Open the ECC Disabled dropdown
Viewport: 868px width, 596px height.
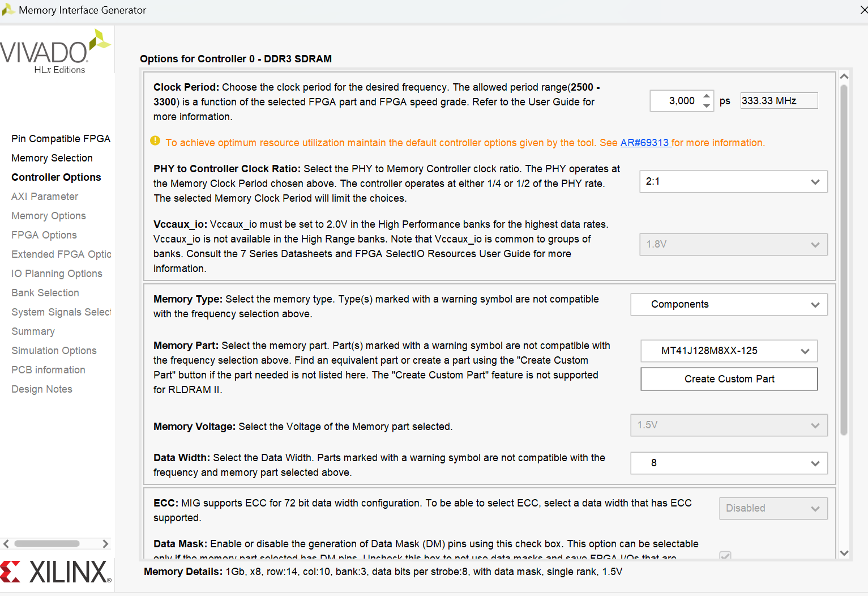point(773,508)
